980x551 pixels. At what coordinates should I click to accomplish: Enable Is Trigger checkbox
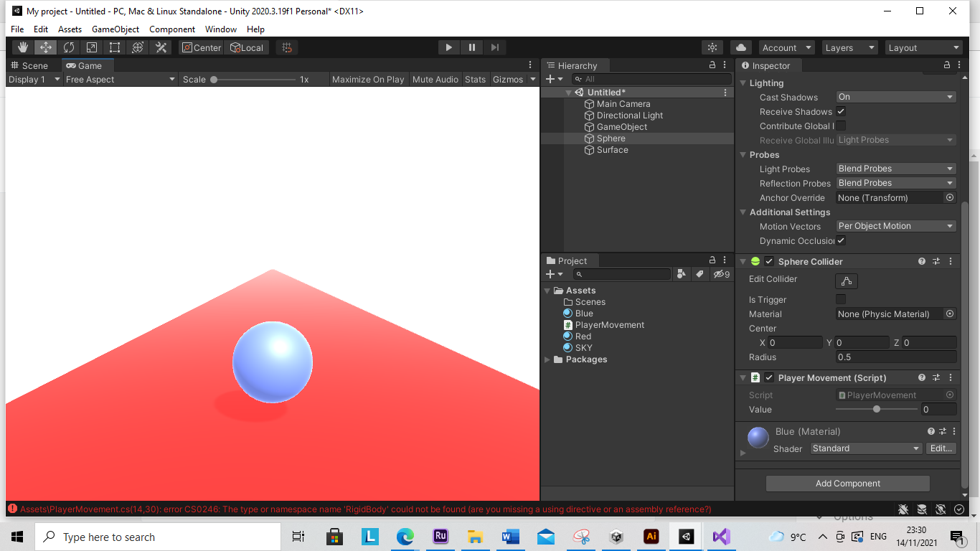(x=841, y=299)
